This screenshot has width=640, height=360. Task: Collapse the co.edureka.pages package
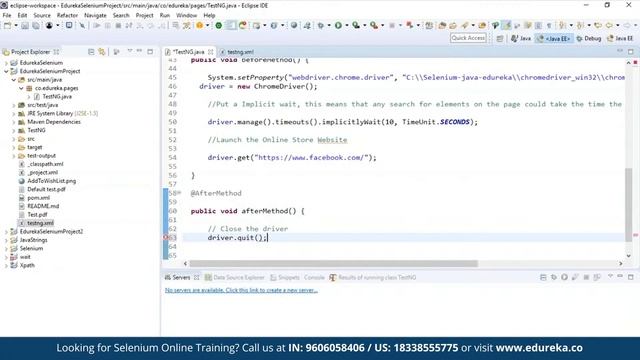(22, 88)
